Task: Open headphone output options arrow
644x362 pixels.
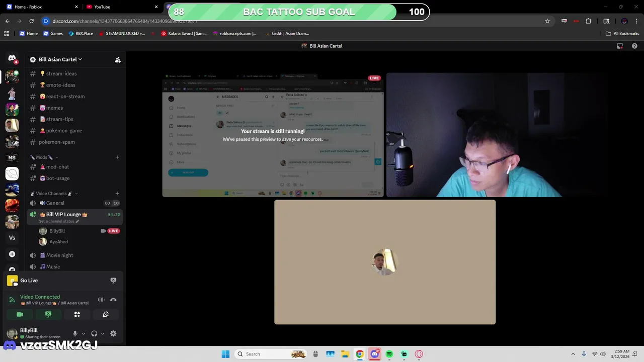Action: (x=103, y=333)
